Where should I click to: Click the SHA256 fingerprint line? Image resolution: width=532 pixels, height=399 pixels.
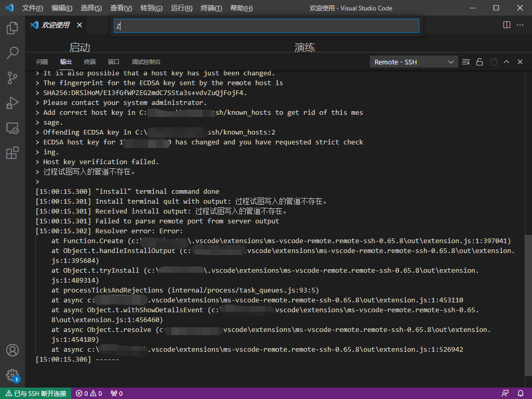click(145, 92)
